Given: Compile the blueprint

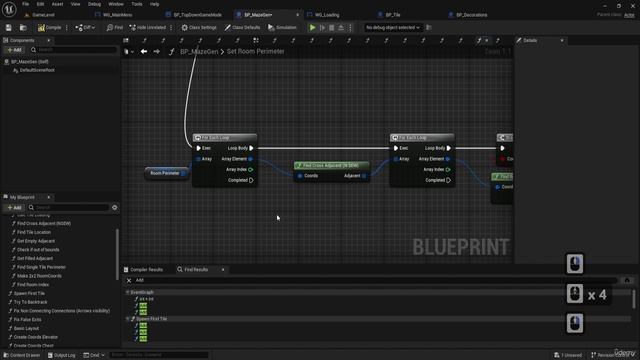Looking at the screenshot, I should pyautogui.click(x=49, y=27).
